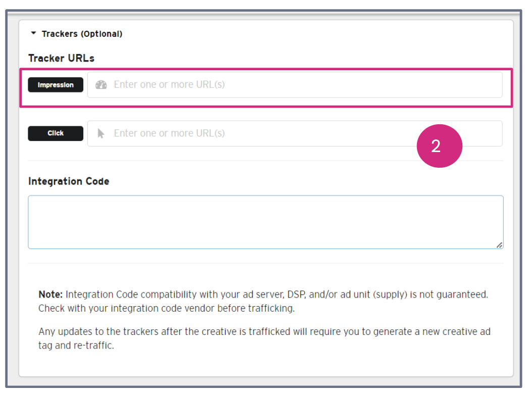This screenshot has width=532, height=393.
Task: Click the gauge icon in Impression field
Action: [101, 85]
